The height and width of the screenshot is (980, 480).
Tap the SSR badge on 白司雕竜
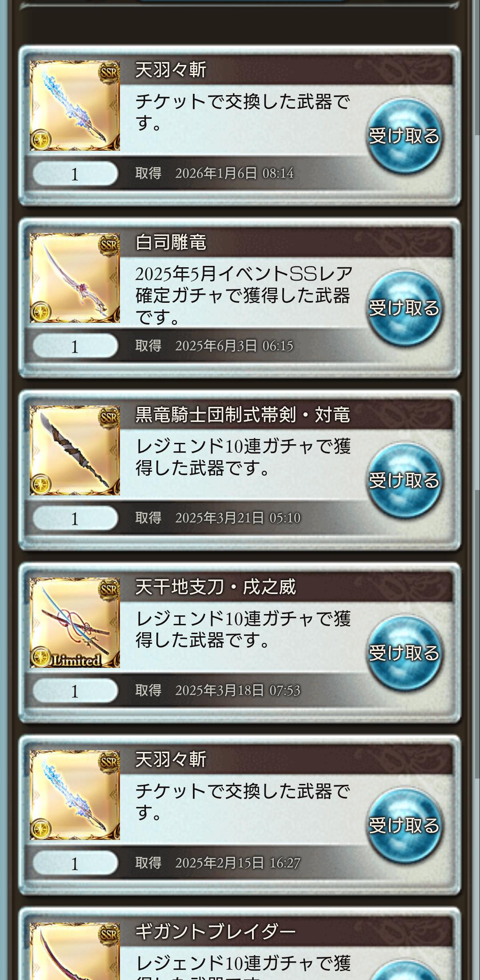click(x=109, y=244)
